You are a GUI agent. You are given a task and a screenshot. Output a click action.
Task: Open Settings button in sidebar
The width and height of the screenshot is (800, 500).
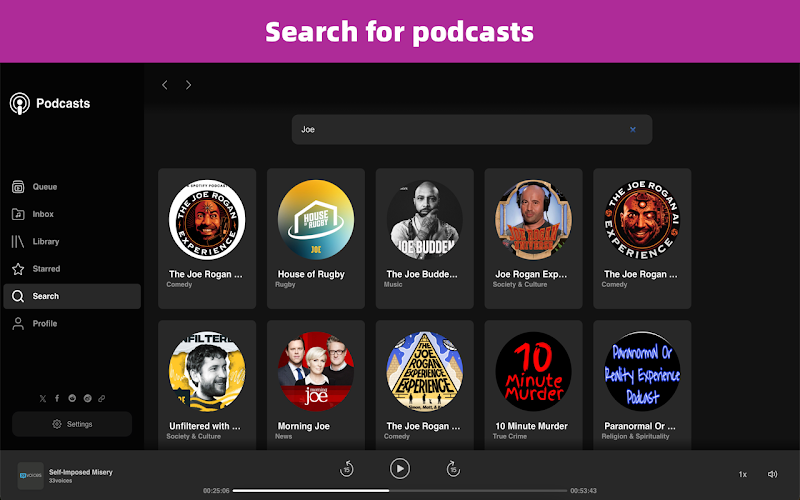[72, 424]
